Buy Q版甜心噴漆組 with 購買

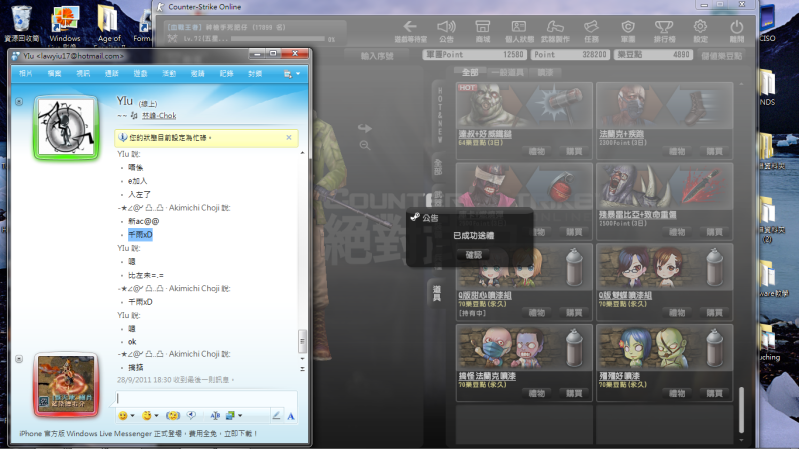click(574, 312)
